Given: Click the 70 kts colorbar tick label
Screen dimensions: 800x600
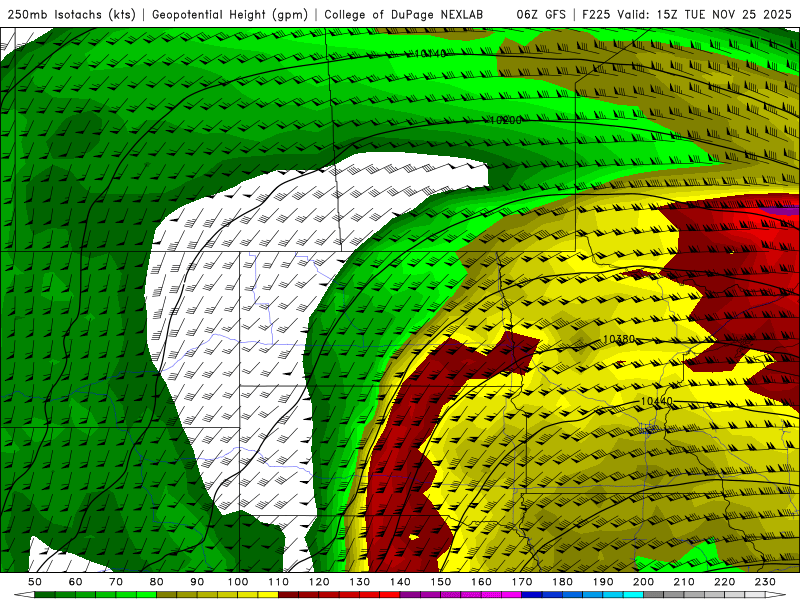Looking at the screenshot, I should coord(116,582).
